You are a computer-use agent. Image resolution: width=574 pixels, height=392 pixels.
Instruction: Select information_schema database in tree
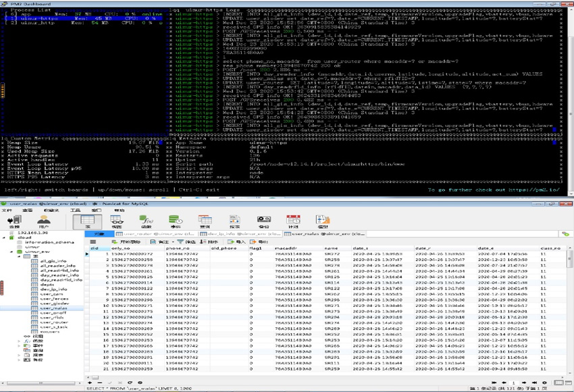(49, 242)
